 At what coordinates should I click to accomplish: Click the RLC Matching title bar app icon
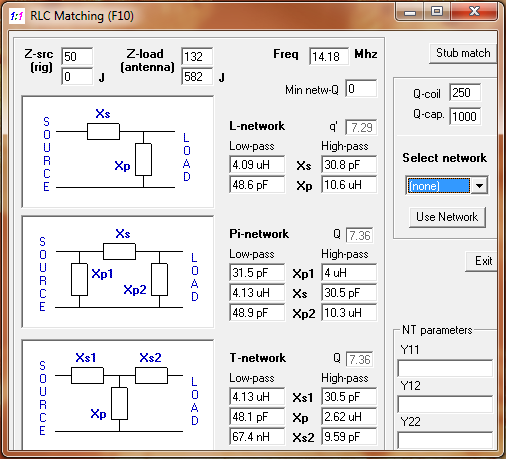[17, 16]
